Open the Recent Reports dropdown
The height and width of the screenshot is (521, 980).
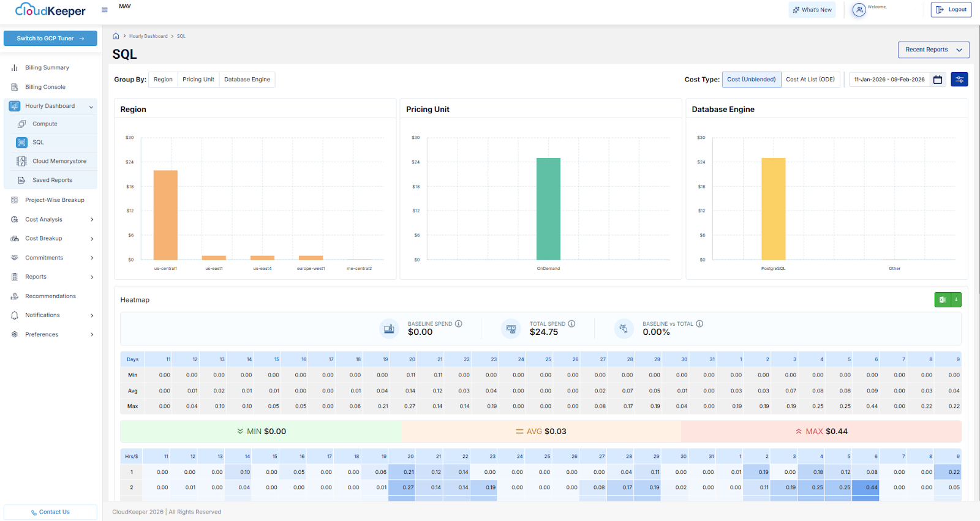pyautogui.click(x=933, y=50)
